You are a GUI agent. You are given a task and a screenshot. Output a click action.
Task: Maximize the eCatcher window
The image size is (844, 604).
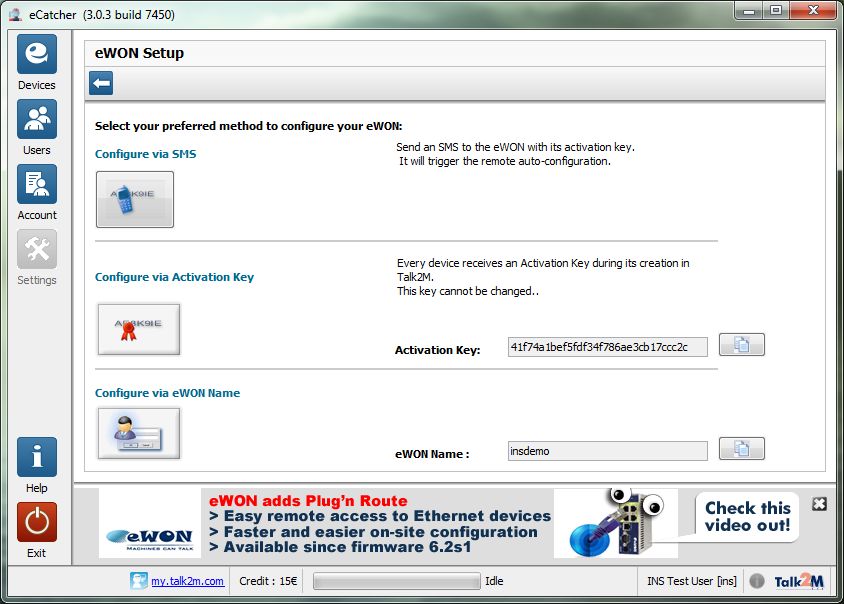click(x=776, y=10)
